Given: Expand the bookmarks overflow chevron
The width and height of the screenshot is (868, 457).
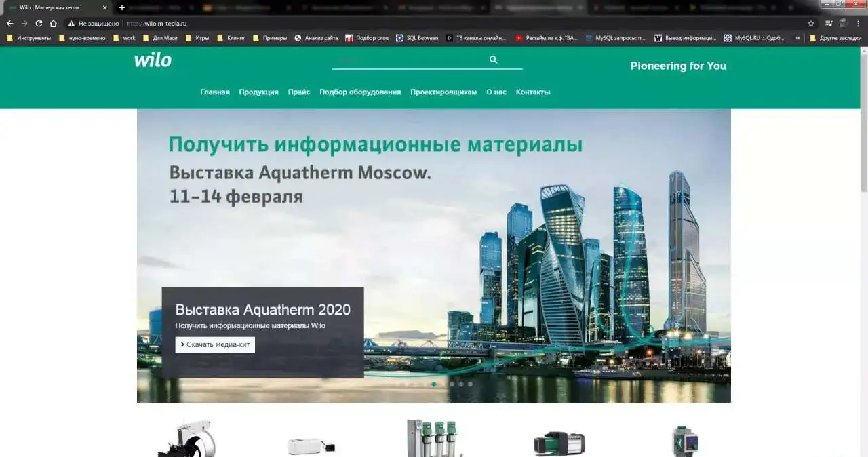Looking at the screenshot, I should 797,38.
